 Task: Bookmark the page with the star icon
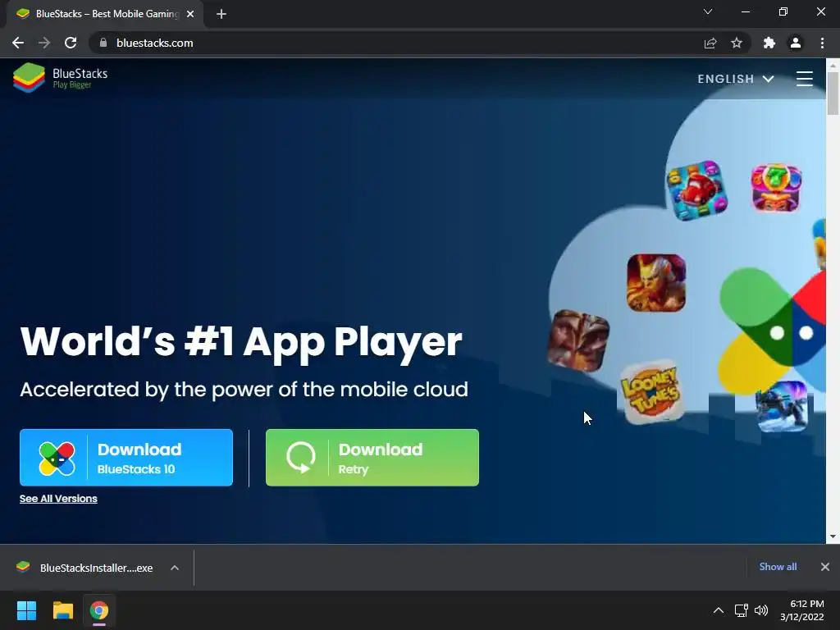(x=737, y=43)
